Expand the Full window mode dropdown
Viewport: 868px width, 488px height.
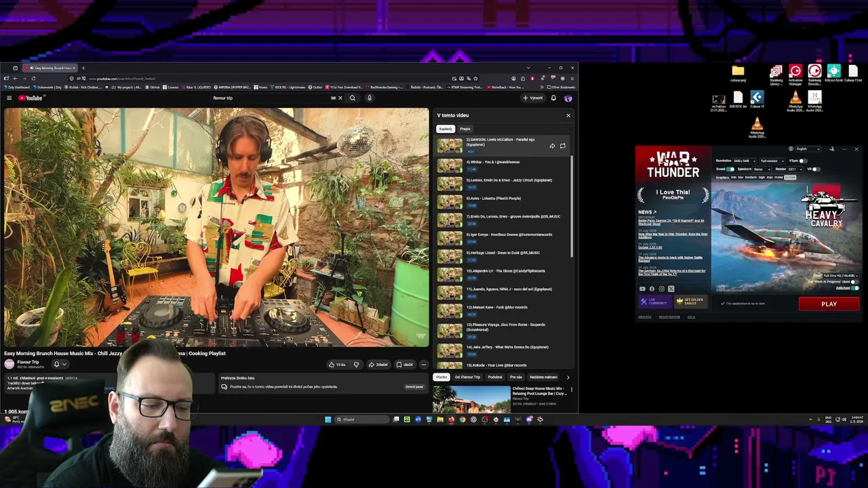(771, 161)
